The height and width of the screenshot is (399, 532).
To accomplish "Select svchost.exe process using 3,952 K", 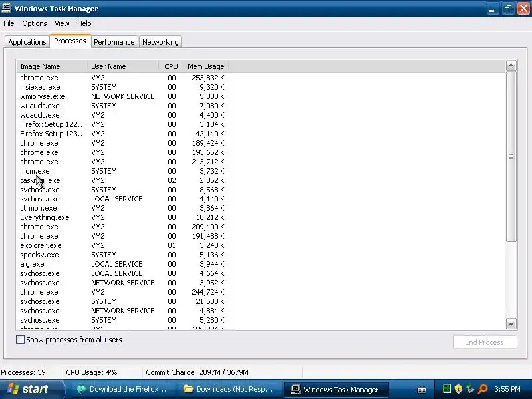I will pos(122,283).
